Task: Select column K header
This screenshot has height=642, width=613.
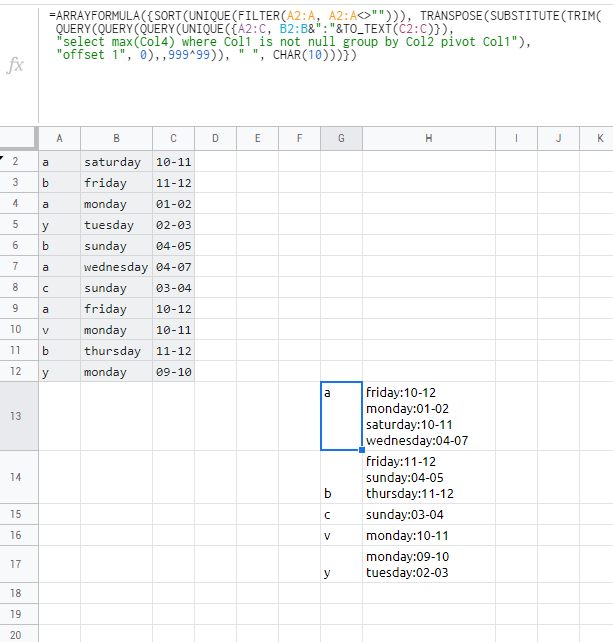Action: coord(597,138)
